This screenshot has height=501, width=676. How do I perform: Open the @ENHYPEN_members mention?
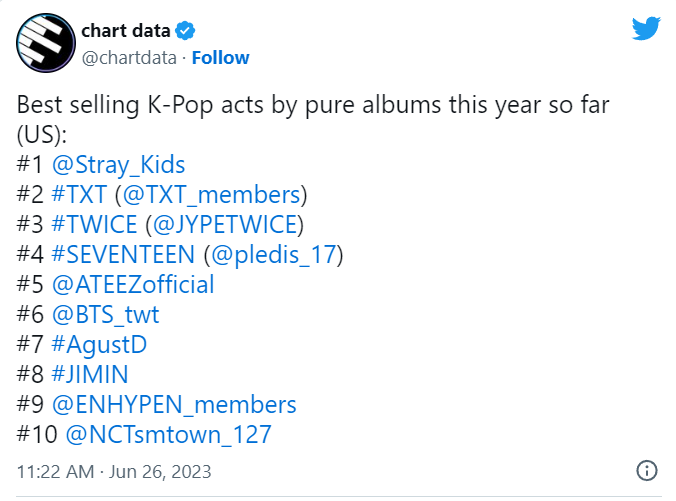(174, 405)
